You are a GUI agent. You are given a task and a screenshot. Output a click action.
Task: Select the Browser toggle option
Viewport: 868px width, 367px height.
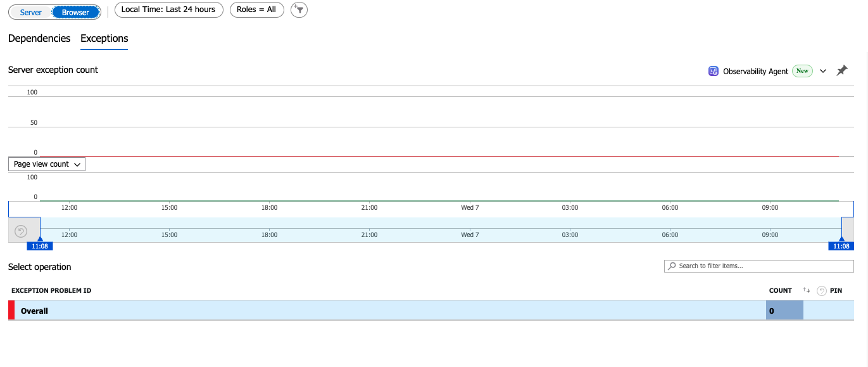point(75,12)
